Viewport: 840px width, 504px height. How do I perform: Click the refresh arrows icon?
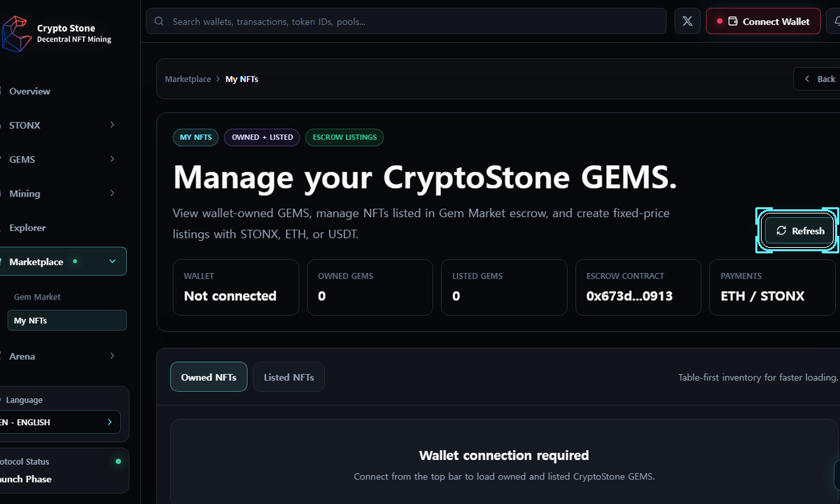781,230
